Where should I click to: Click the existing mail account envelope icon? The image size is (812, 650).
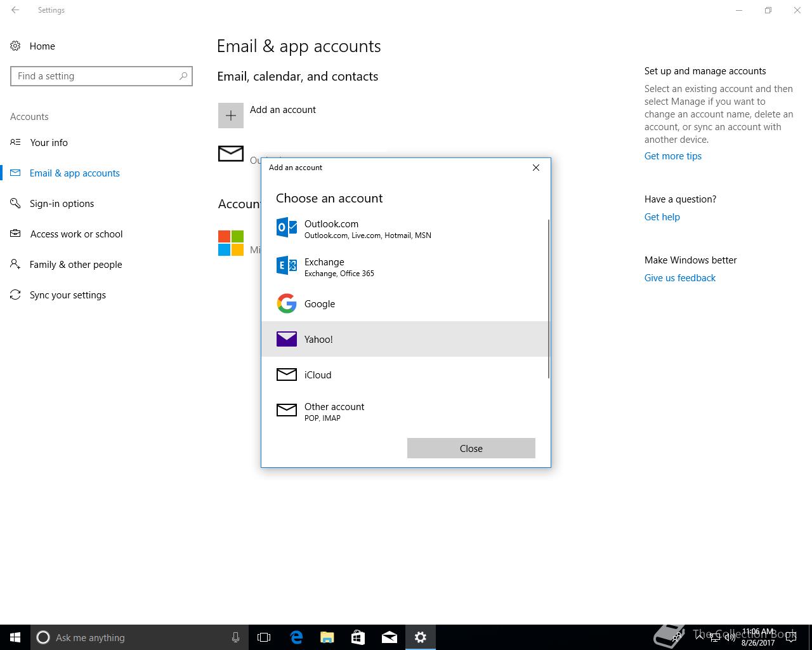pyautogui.click(x=231, y=154)
